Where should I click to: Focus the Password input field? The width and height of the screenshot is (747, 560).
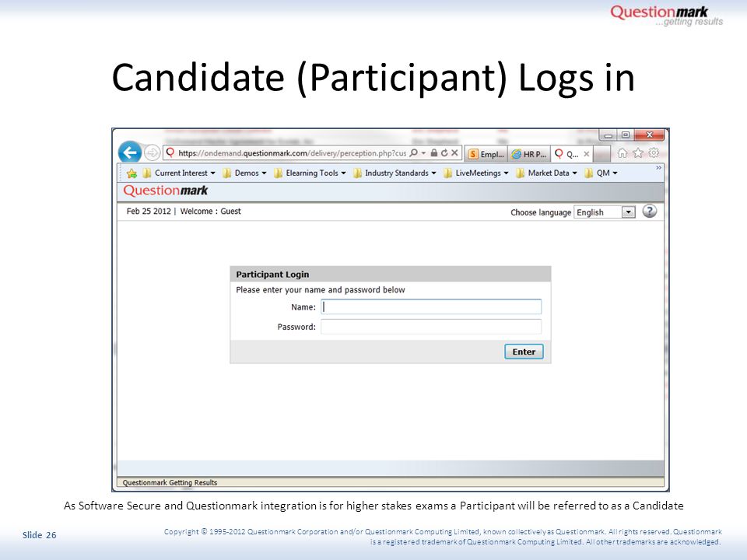pyautogui.click(x=431, y=327)
